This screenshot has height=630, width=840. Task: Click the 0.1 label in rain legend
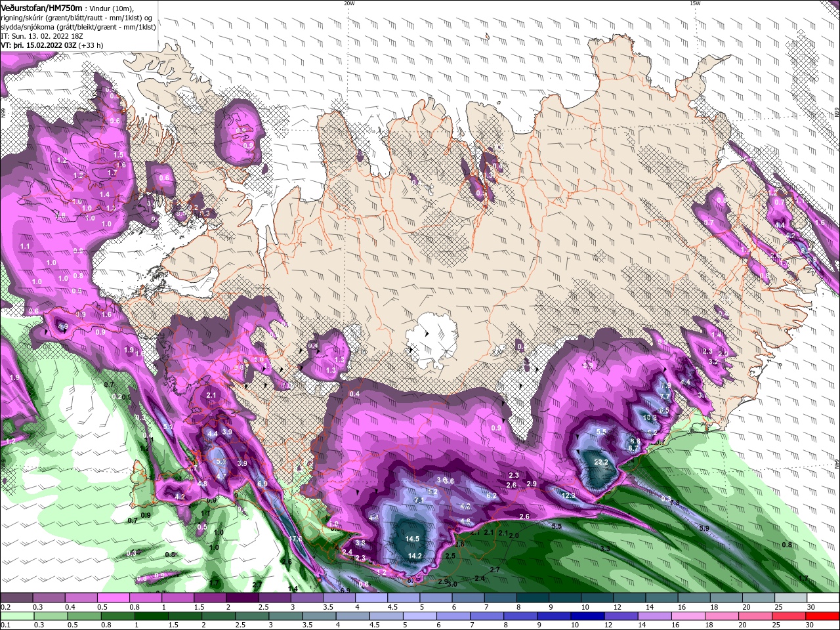coord(5,625)
